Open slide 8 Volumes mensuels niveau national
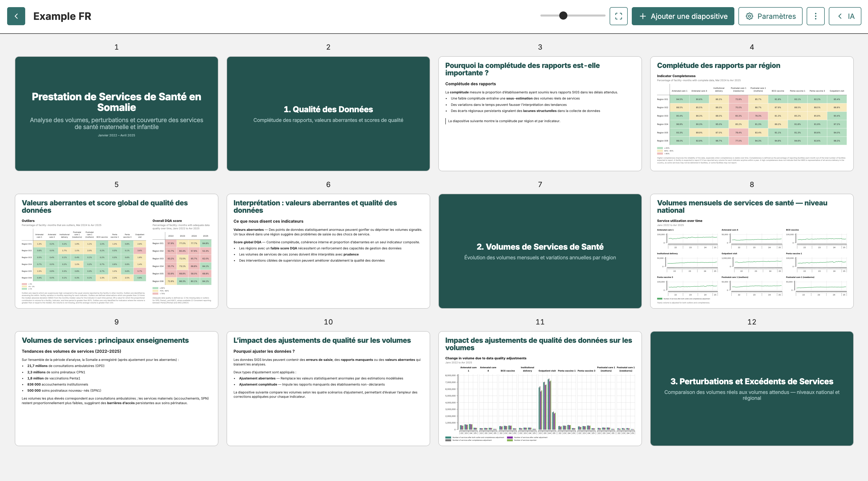The image size is (868, 481). pos(752,251)
